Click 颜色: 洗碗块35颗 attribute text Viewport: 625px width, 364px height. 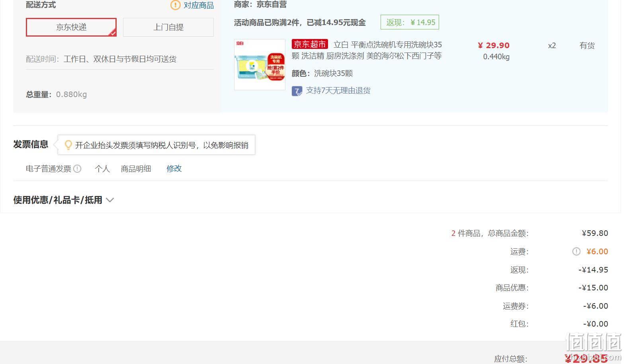pyautogui.click(x=322, y=73)
